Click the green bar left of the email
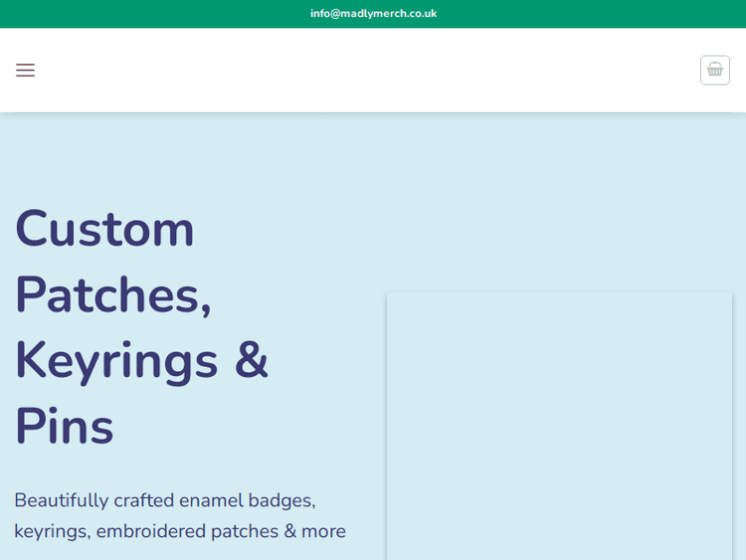Screen dimensions: 746x560 [149, 14]
